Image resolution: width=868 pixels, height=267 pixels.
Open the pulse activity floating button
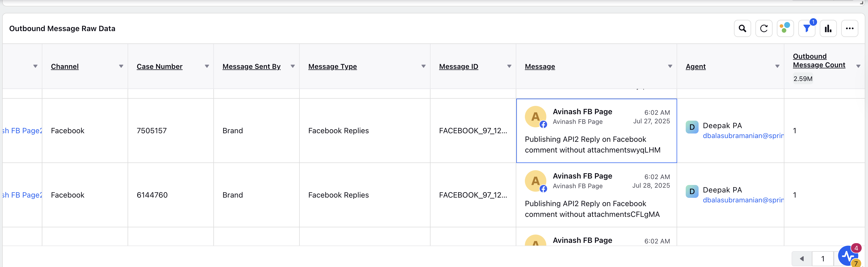[x=848, y=256]
